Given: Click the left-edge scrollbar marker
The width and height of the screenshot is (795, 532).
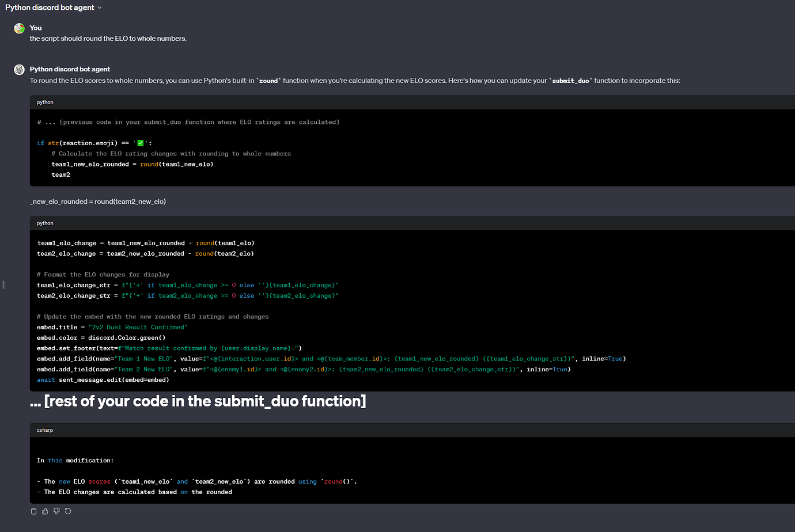Looking at the screenshot, I should 3,284.
